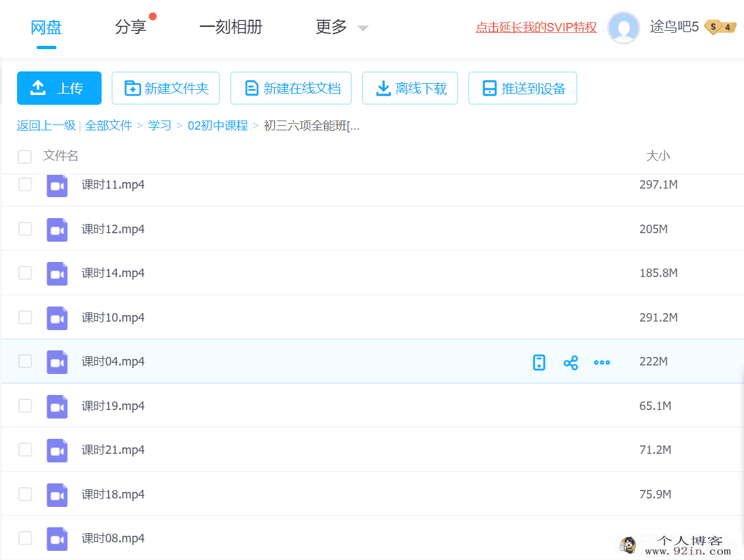Create a new folder with 新建文件夹
Image resolution: width=744 pixels, height=560 pixels.
pos(166,88)
